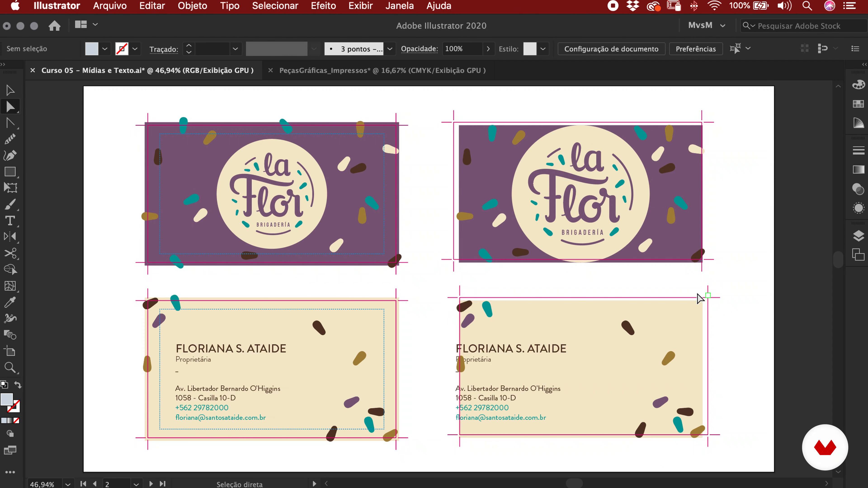Open the Edit Toolbar three-dots button
The width and height of the screenshot is (868, 488).
point(10,472)
